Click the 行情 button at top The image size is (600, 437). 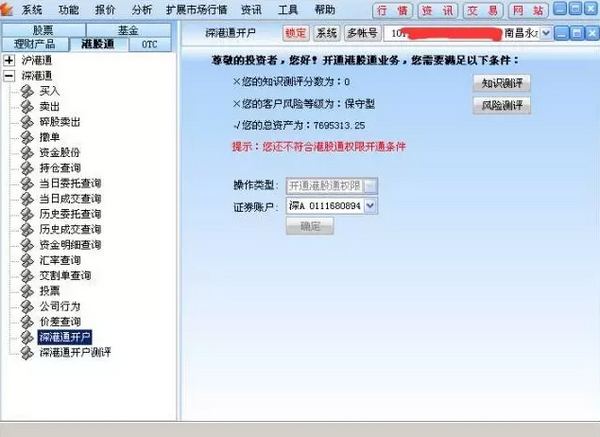point(392,10)
